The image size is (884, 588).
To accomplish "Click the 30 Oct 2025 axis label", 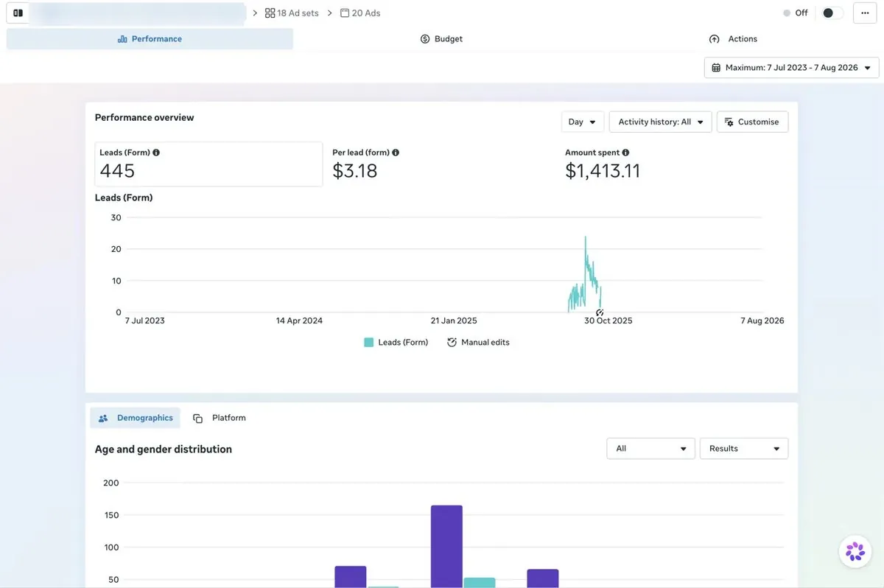I will (x=608, y=321).
